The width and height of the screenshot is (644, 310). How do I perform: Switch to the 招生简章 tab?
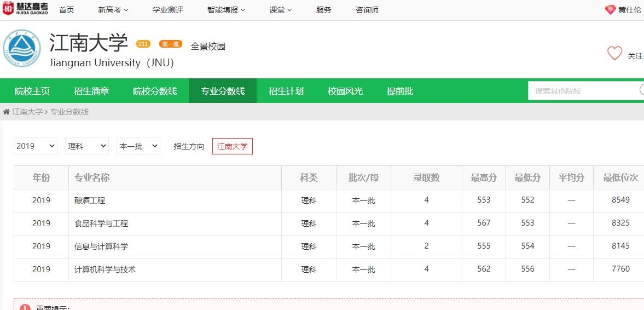91,91
